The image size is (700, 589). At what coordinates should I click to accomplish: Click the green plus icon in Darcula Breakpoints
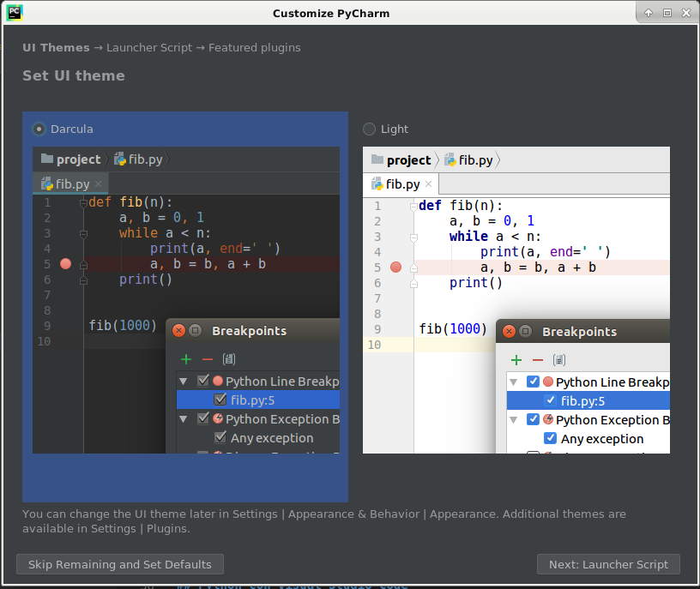(x=185, y=359)
